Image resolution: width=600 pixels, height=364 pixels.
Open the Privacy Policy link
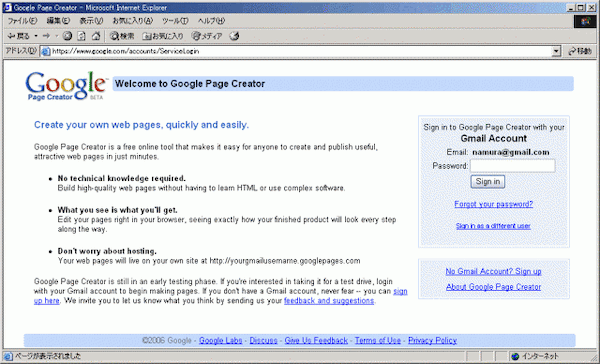pos(432,340)
